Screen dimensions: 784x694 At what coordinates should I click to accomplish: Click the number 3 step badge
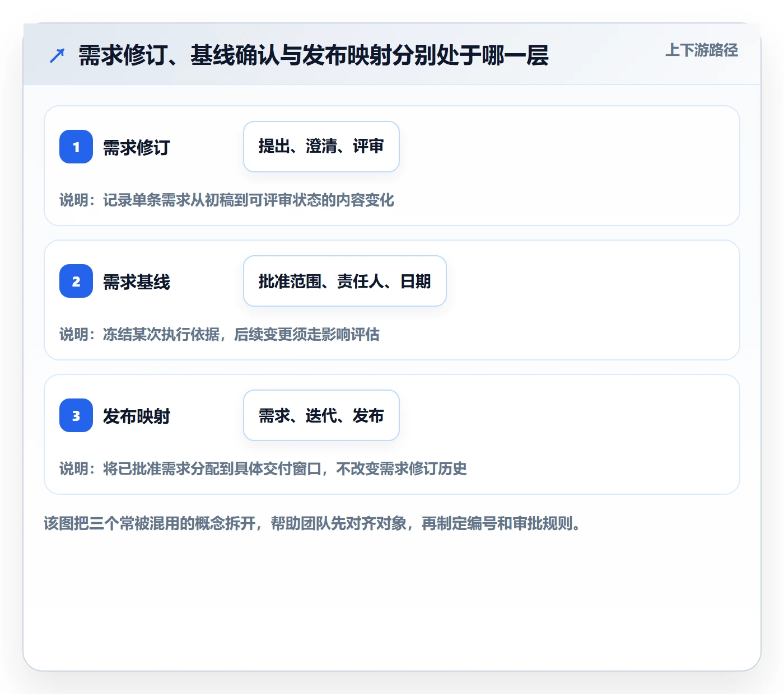(76, 415)
